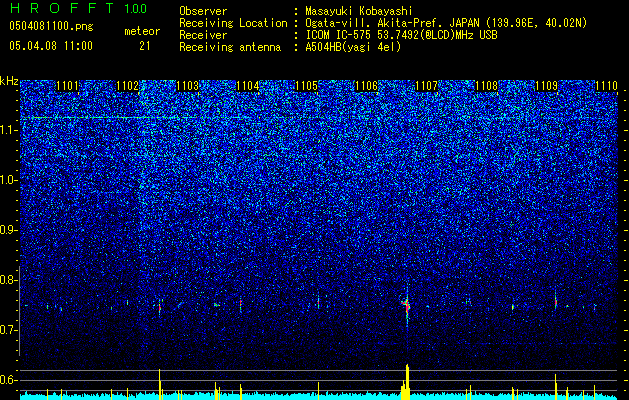Click the 1108 time marker

tap(487, 86)
